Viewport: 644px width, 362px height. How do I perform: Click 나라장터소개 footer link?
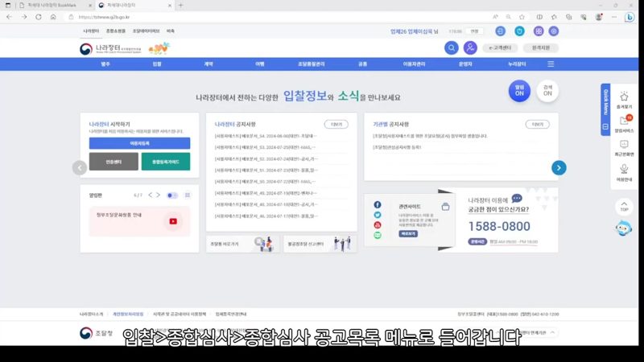(91, 314)
